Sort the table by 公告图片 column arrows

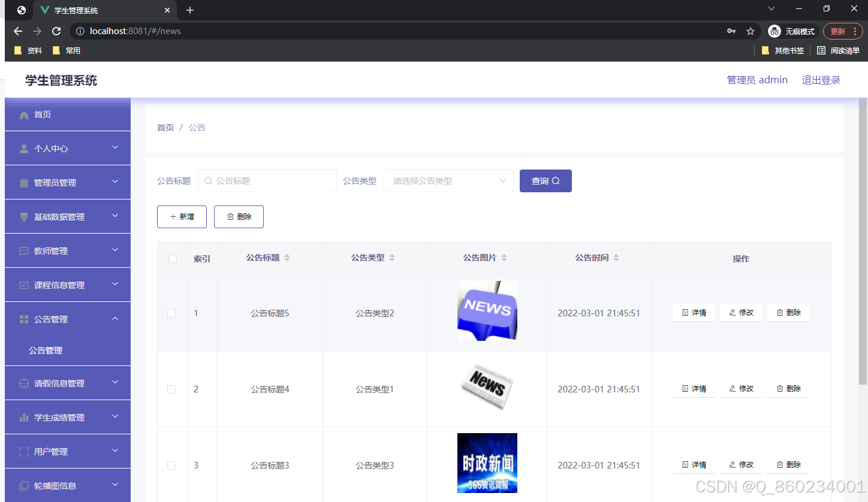pos(504,258)
